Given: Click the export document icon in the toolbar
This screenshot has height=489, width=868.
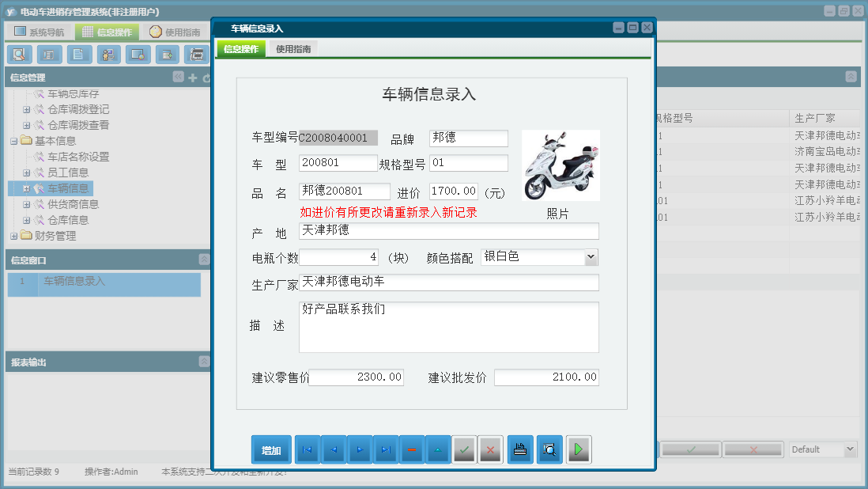Looking at the screenshot, I should pyautogui.click(x=168, y=55).
